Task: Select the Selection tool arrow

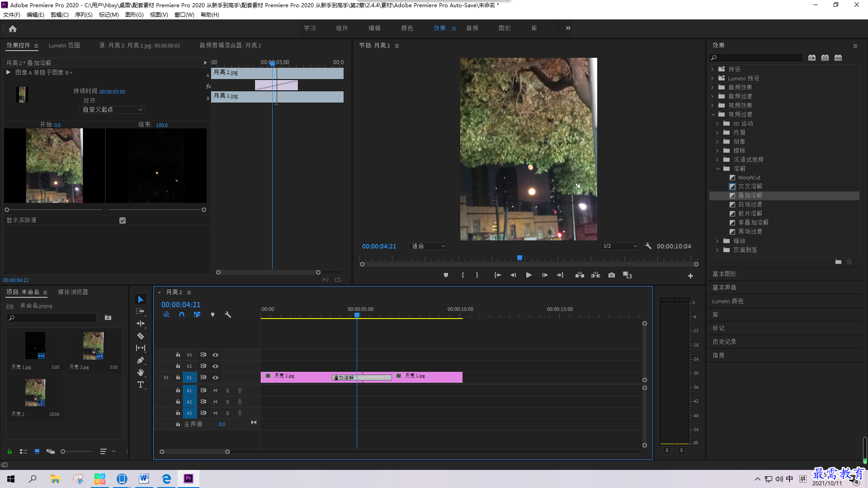Action: (x=141, y=300)
